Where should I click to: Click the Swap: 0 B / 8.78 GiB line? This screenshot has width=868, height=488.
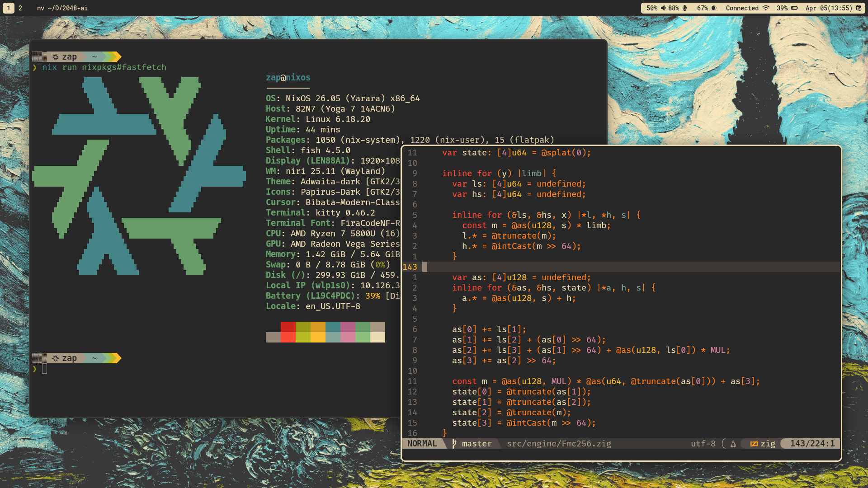coord(328,265)
